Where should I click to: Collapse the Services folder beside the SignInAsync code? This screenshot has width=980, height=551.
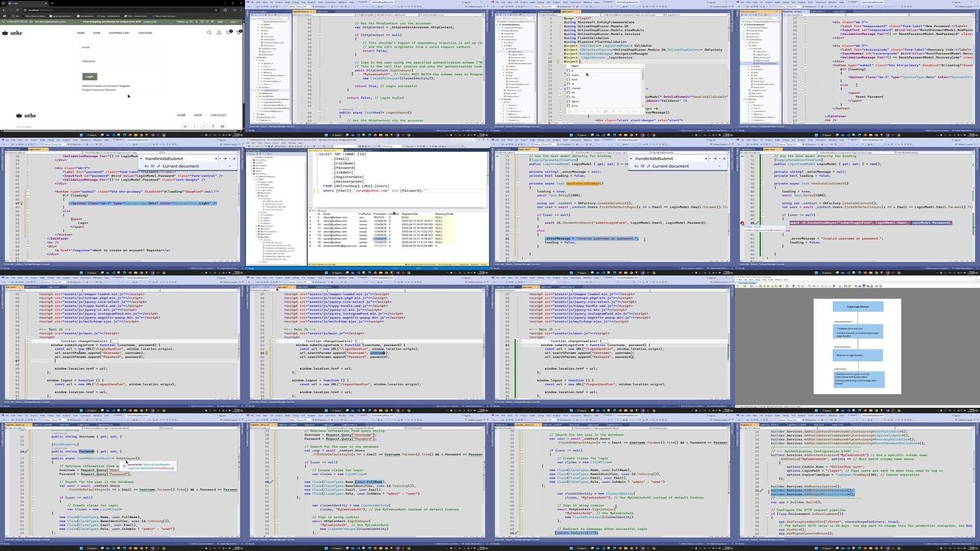coord(257,87)
